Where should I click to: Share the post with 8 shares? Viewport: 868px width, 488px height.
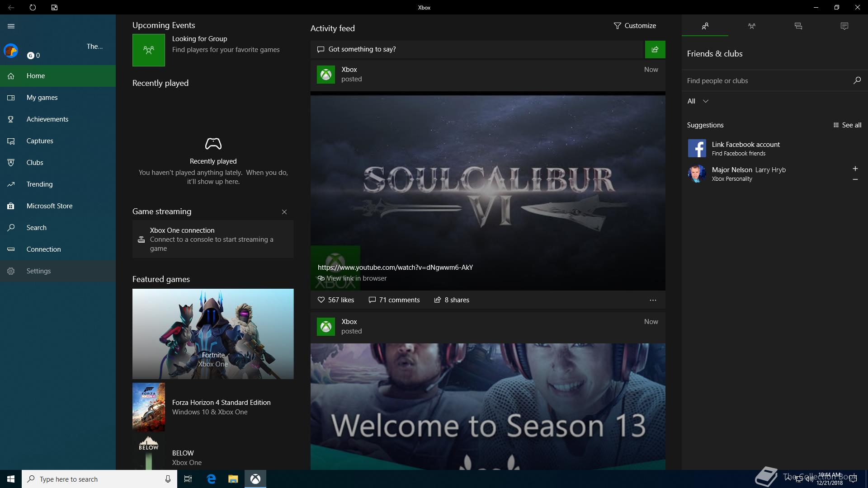pyautogui.click(x=452, y=300)
